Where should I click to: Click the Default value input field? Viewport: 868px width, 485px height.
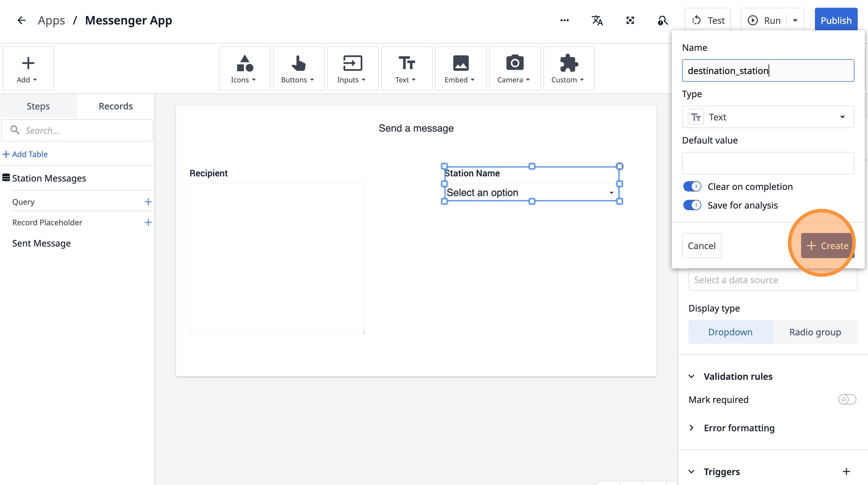tap(768, 163)
